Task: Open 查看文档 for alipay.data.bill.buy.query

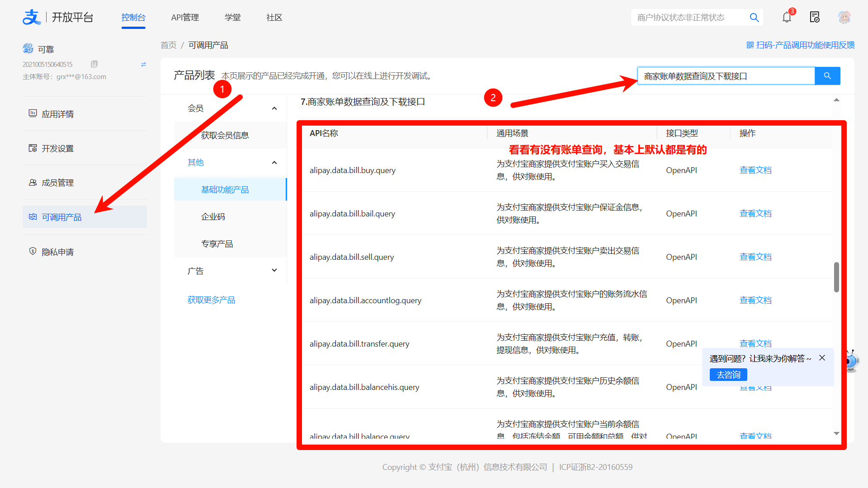Action: (x=755, y=170)
